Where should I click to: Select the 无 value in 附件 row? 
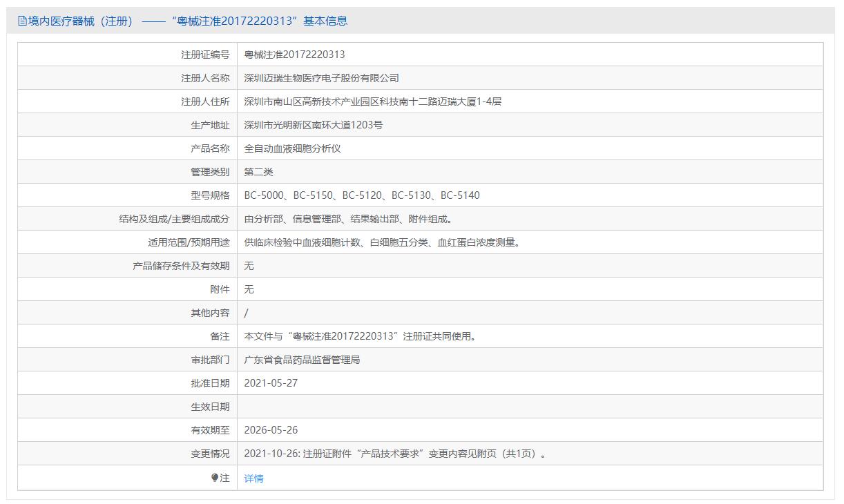[x=249, y=289]
